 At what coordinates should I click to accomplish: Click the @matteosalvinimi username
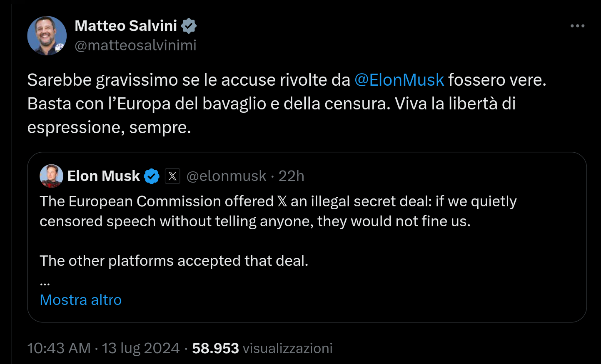point(135,45)
